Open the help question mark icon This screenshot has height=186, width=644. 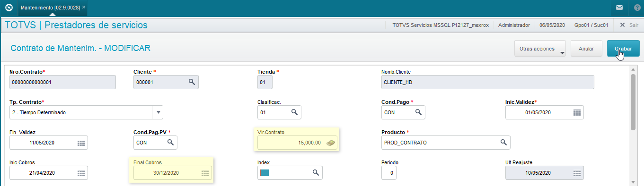[637, 8]
